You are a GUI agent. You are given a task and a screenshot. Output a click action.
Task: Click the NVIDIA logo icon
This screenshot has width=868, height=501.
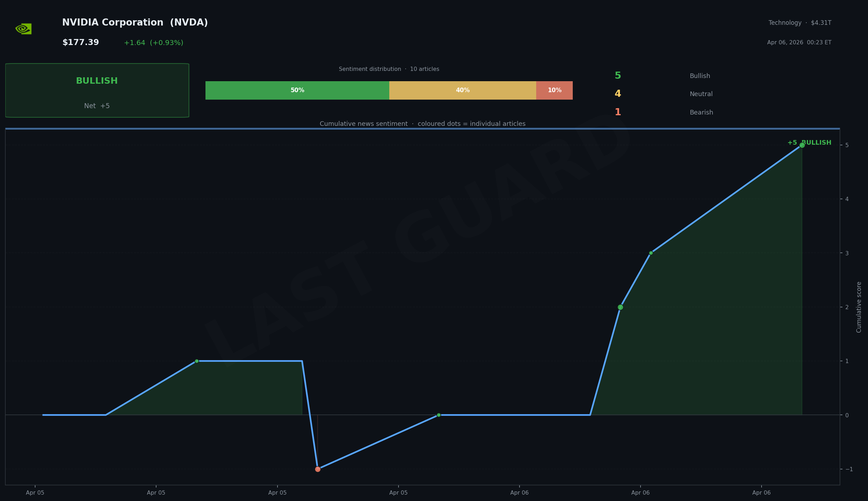23,29
